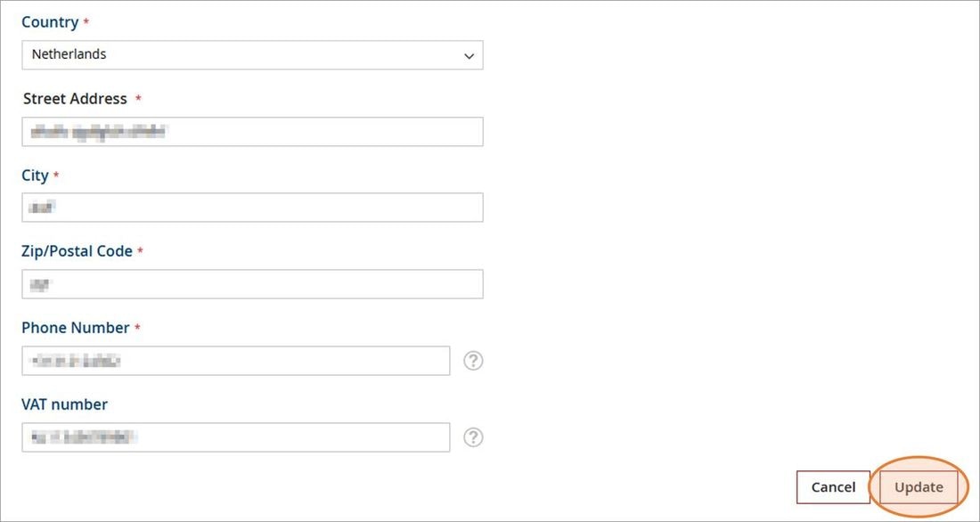Click the Cancel button
This screenshot has height=522, width=980.
[x=833, y=487]
